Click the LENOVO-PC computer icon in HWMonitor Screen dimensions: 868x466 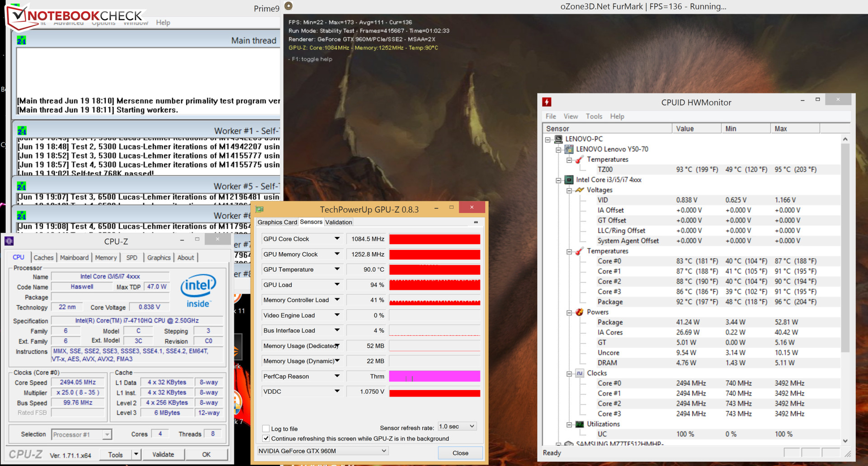[x=559, y=139]
